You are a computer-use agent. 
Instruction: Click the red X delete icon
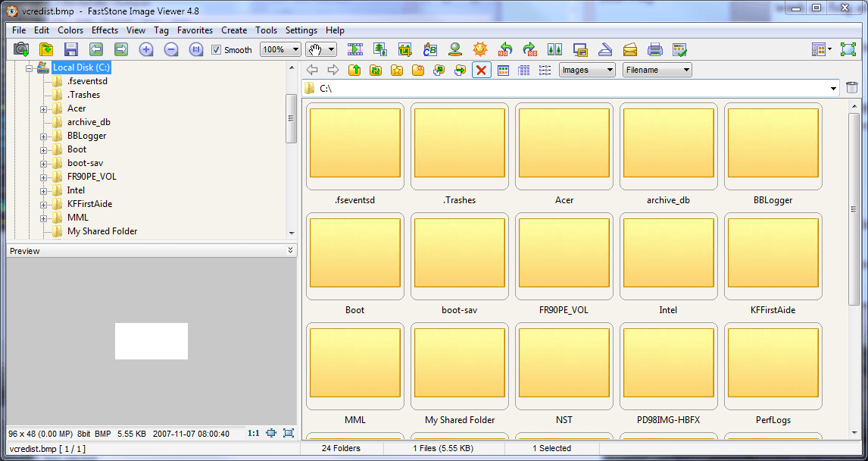482,70
